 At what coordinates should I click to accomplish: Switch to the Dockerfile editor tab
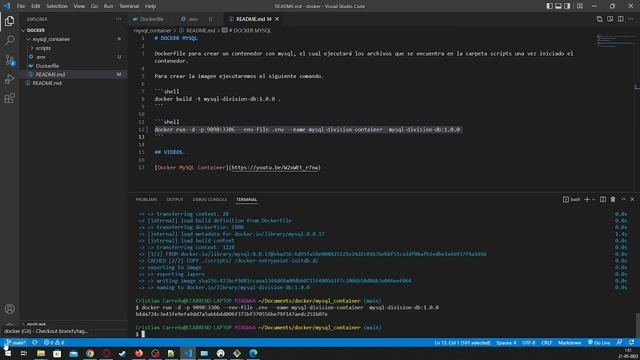[151, 19]
